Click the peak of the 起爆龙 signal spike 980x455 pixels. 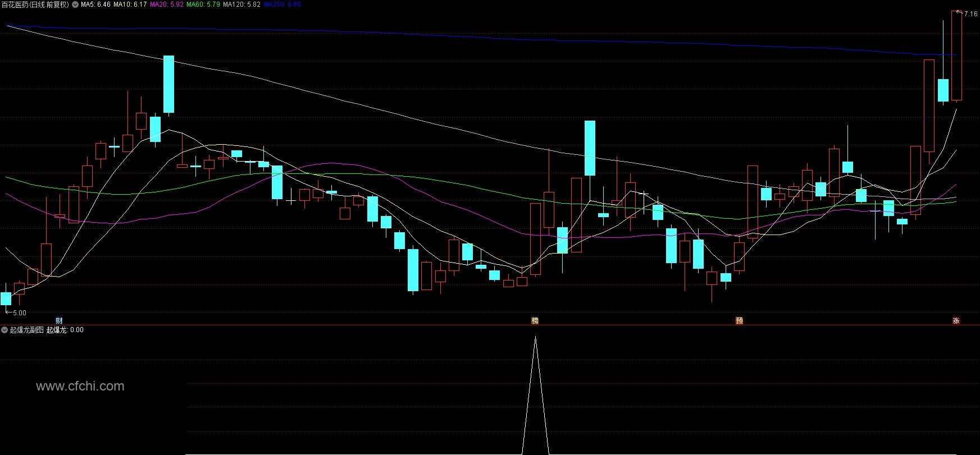(x=535, y=337)
